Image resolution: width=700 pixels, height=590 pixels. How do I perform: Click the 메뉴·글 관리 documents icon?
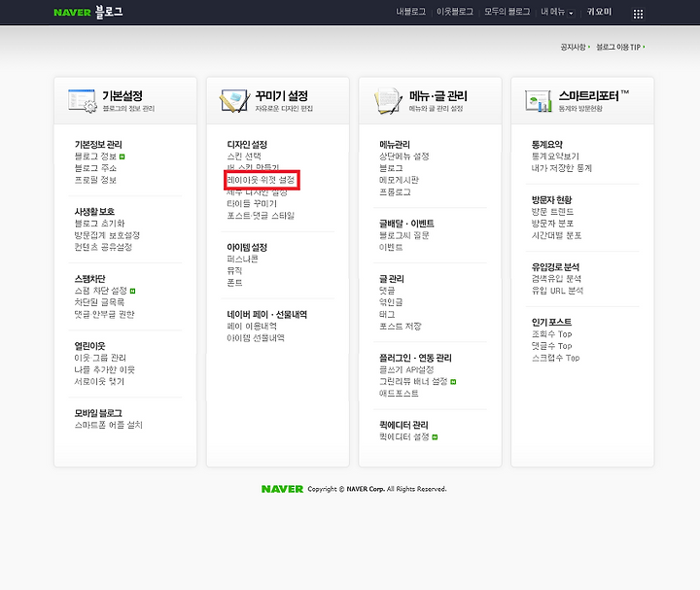pyautogui.click(x=388, y=101)
